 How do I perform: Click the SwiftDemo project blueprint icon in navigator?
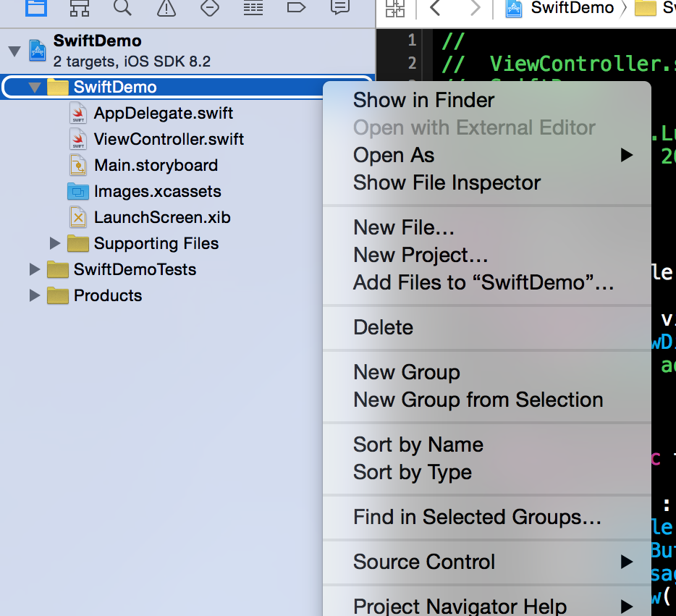click(38, 51)
